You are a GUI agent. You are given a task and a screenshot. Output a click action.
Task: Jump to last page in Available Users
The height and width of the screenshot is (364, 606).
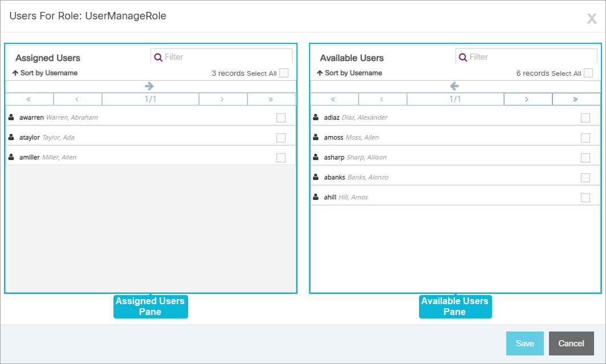[x=576, y=99]
